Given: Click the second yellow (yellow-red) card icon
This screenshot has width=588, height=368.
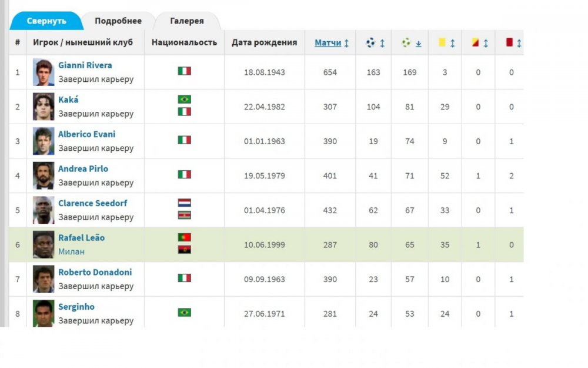Looking at the screenshot, I should tap(475, 43).
